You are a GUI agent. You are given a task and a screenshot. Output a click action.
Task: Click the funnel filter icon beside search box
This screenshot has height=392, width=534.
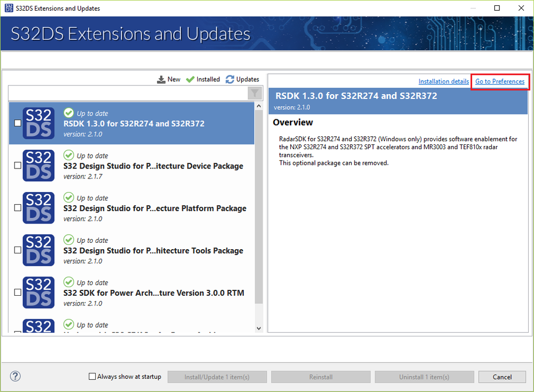255,93
